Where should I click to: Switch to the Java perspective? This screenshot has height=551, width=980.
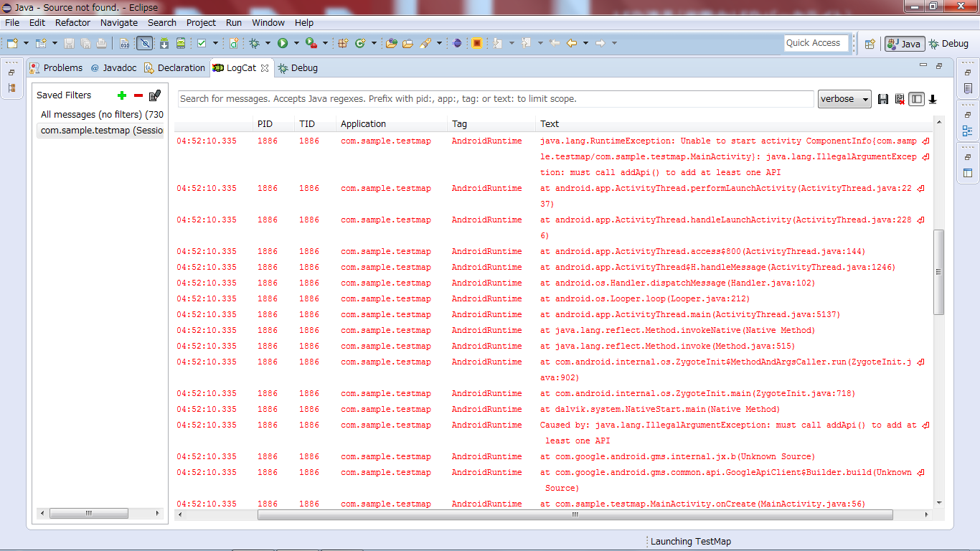coord(904,44)
